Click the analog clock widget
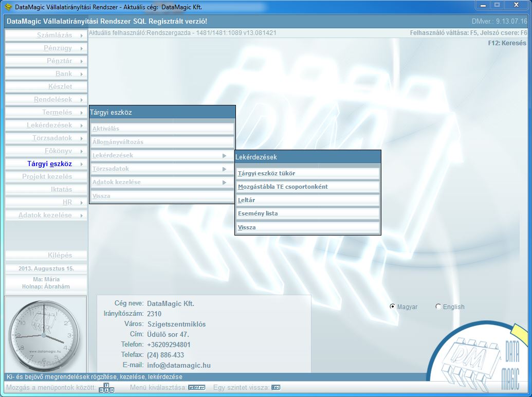The width and height of the screenshot is (532, 397). tap(45, 335)
